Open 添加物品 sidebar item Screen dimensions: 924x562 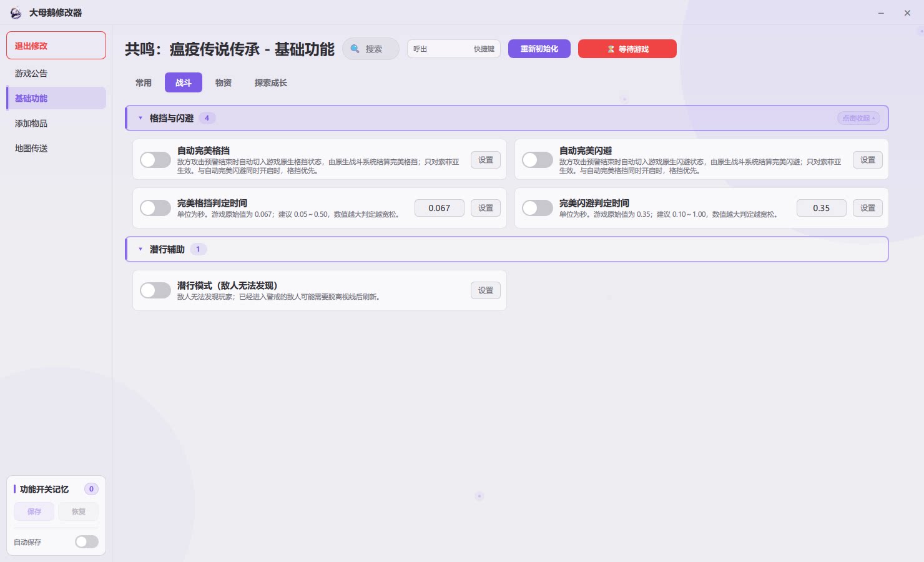(56, 123)
